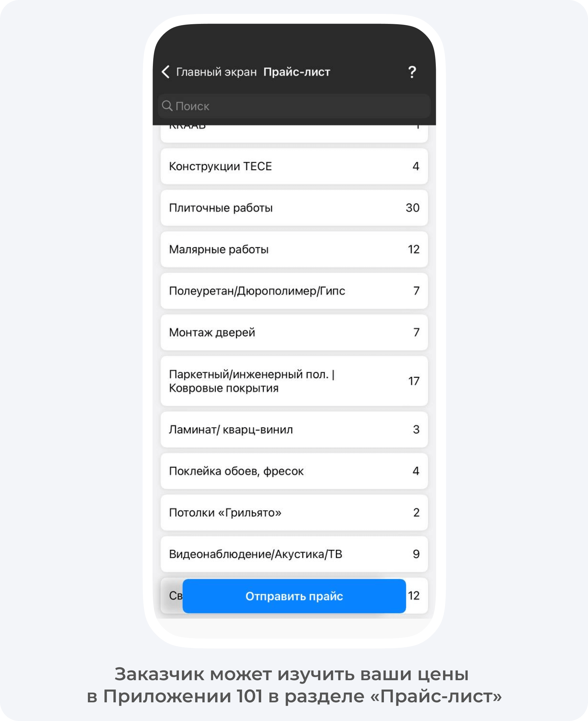Go back to Главный экран
Viewport: 588px width, 721px height.
pos(216,72)
